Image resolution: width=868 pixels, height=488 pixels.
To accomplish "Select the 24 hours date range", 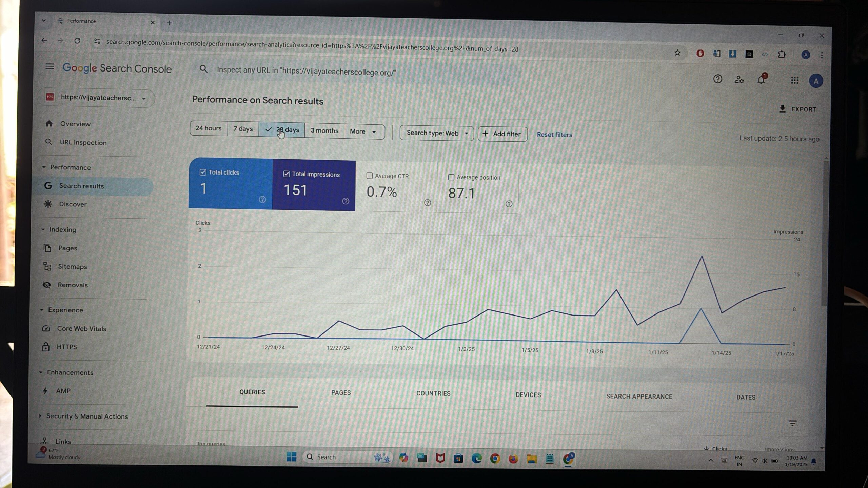I will (x=209, y=128).
